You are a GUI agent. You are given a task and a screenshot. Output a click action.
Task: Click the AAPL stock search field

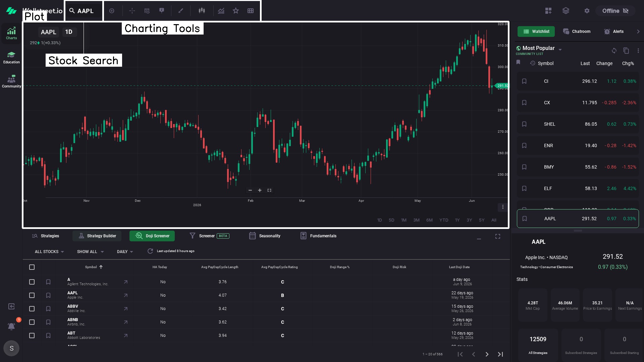point(84,11)
